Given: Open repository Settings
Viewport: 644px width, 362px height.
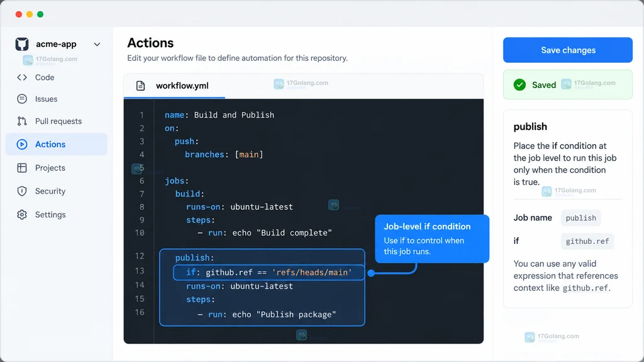Looking at the screenshot, I should 50,215.
